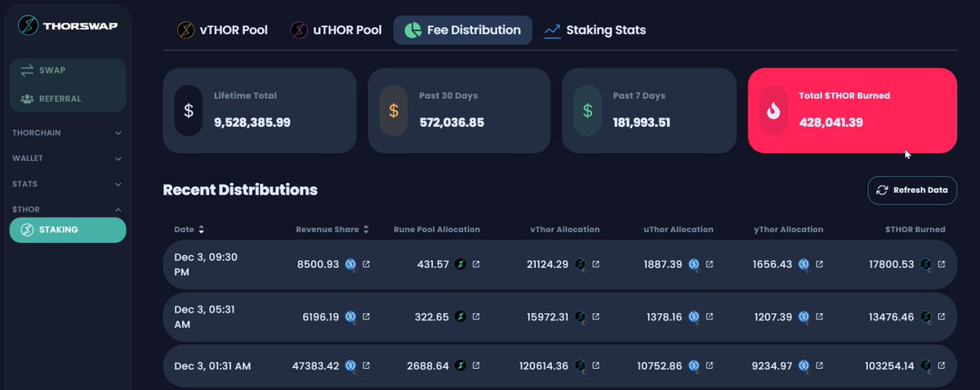Click the $THOR Burned column header
Screen dimensions: 980x390
point(915,230)
